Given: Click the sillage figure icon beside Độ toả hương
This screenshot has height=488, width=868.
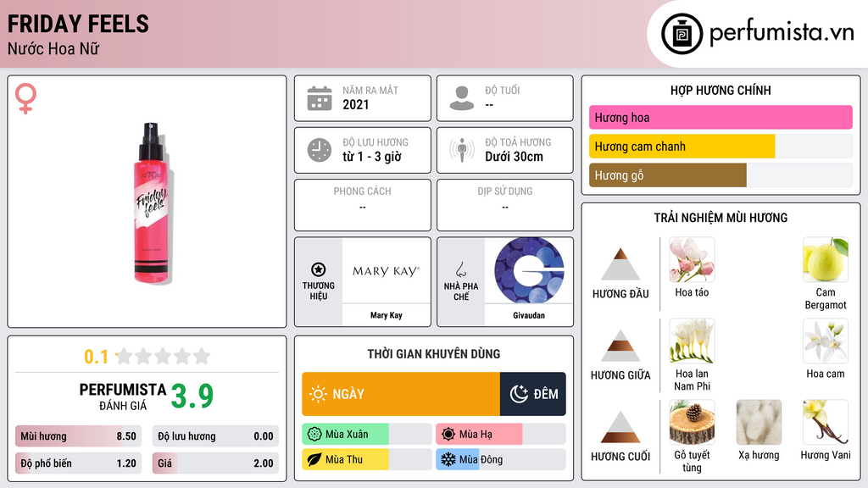Looking at the screenshot, I should click(462, 150).
